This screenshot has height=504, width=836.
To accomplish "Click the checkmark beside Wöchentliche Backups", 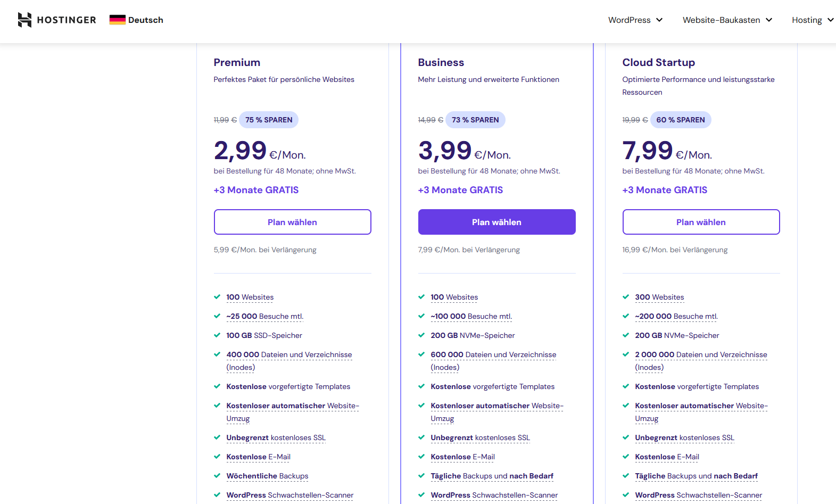I will 217,476.
